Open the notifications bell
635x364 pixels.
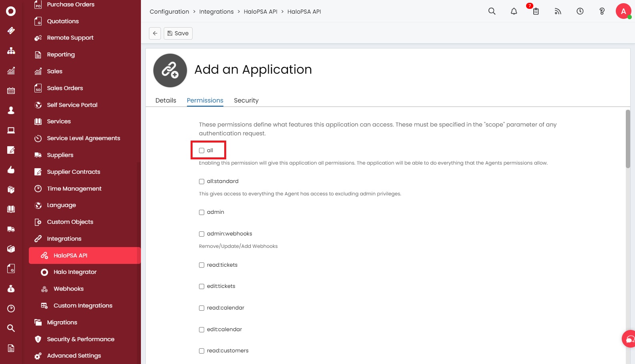coord(514,11)
